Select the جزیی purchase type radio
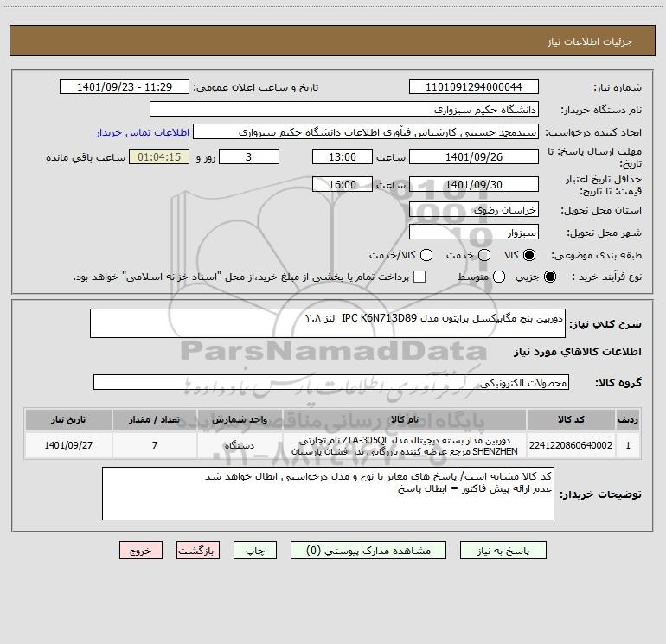The height and width of the screenshot is (644, 666). [549, 277]
